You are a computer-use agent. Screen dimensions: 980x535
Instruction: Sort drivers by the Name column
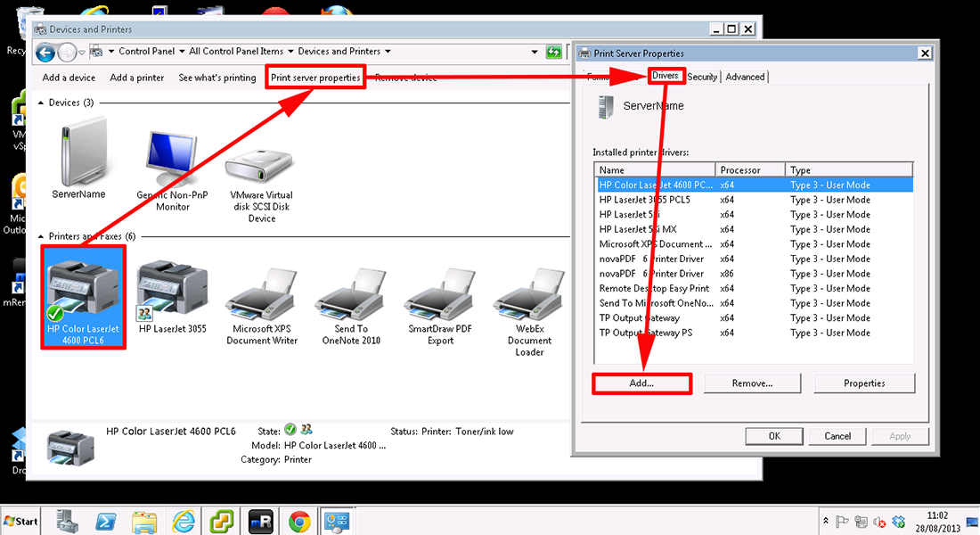click(655, 170)
